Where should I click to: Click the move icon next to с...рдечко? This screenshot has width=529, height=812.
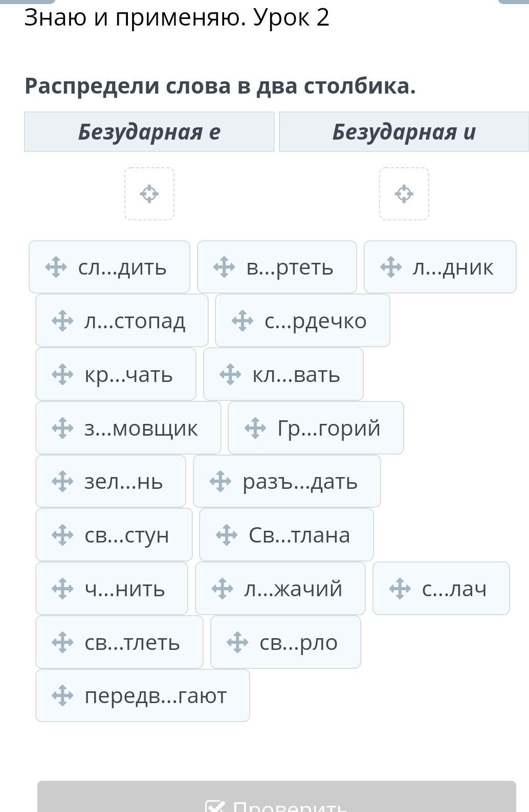tap(243, 321)
